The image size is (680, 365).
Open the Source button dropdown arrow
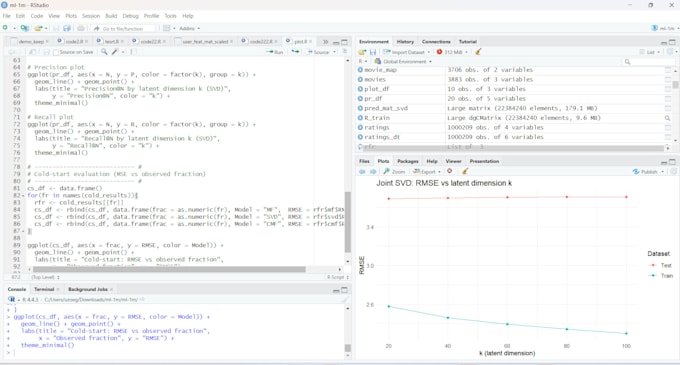pyautogui.click(x=334, y=52)
